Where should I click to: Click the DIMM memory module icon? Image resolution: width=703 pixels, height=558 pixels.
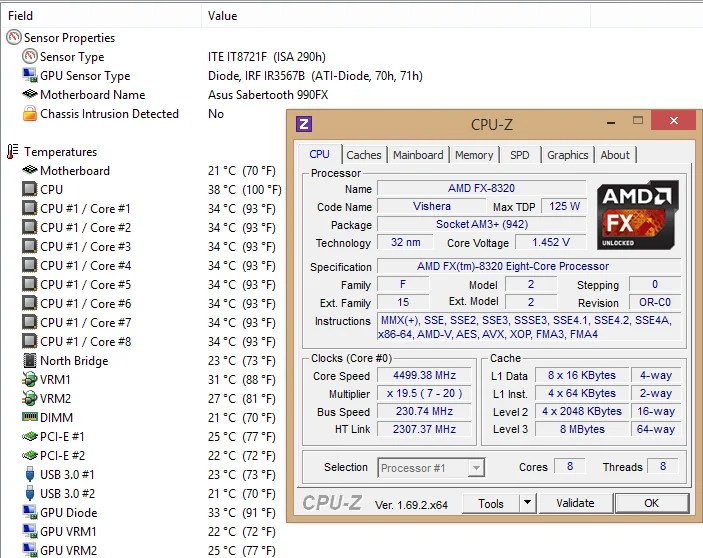[x=30, y=417]
